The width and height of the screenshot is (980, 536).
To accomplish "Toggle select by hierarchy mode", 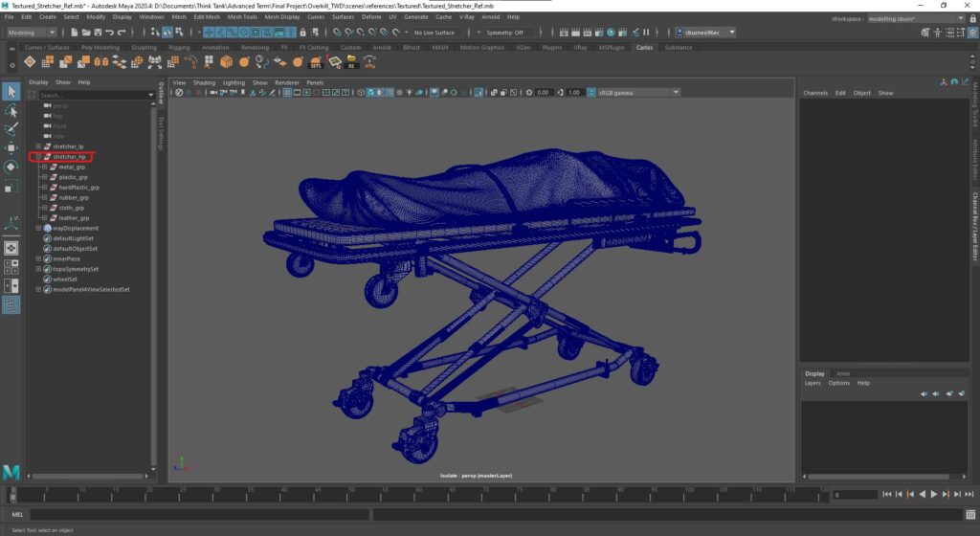I will click(156, 33).
